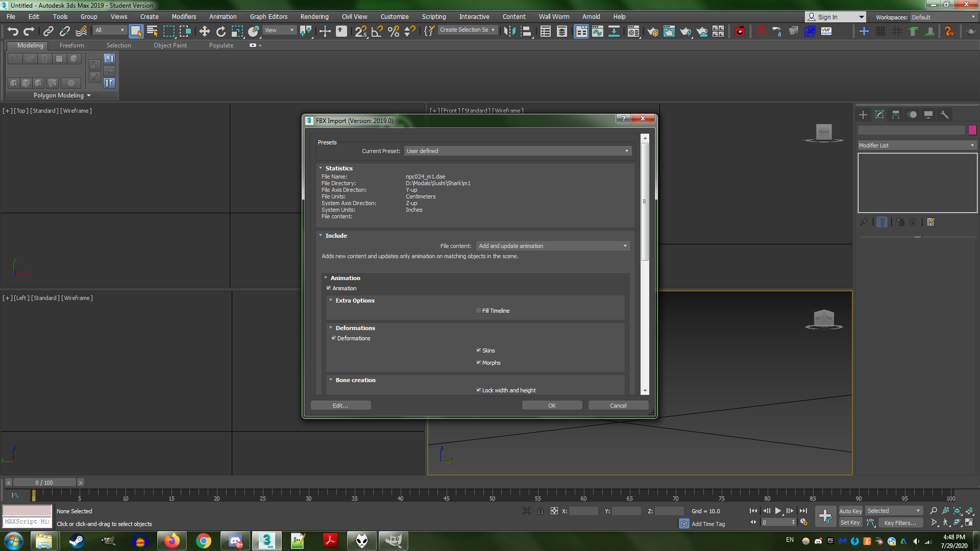Image resolution: width=980 pixels, height=551 pixels.
Task: Open the Create panel plus tab
Action: 863,115
